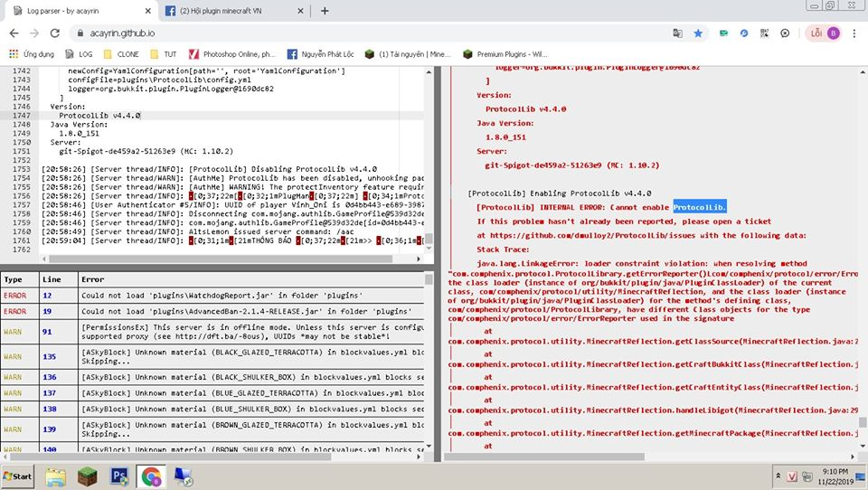Jump to line 138 in the error table

(x=49, y=410)
